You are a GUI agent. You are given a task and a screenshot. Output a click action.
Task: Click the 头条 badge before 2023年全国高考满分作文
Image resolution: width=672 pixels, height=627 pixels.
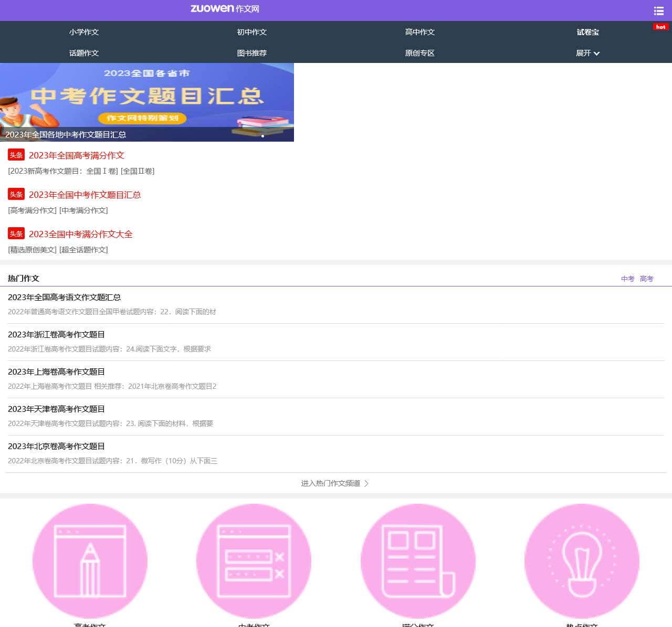point(16,154)
